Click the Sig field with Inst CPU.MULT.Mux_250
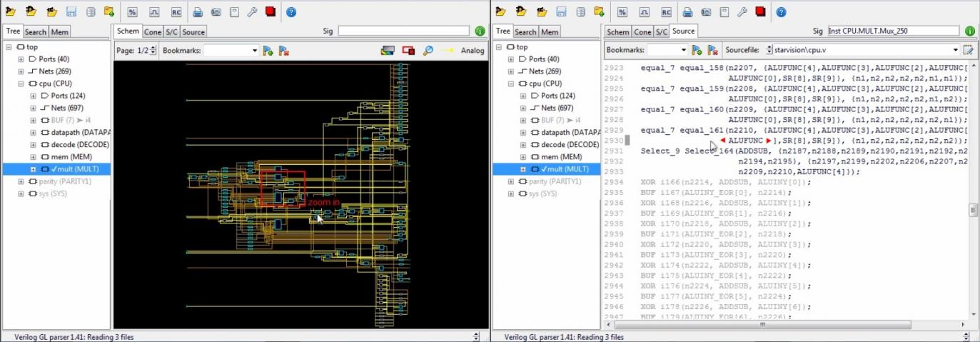Screen dimensions: 980x342 (893, 31)
